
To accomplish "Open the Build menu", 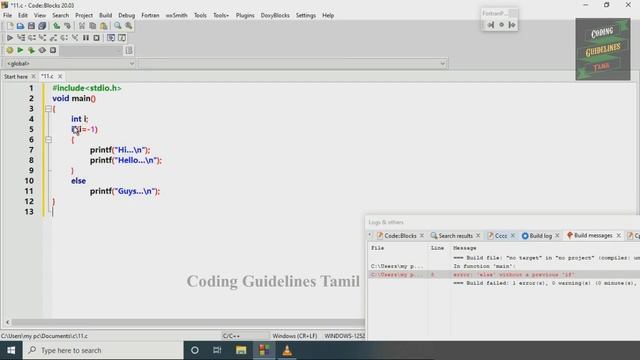I will [105, 15].
